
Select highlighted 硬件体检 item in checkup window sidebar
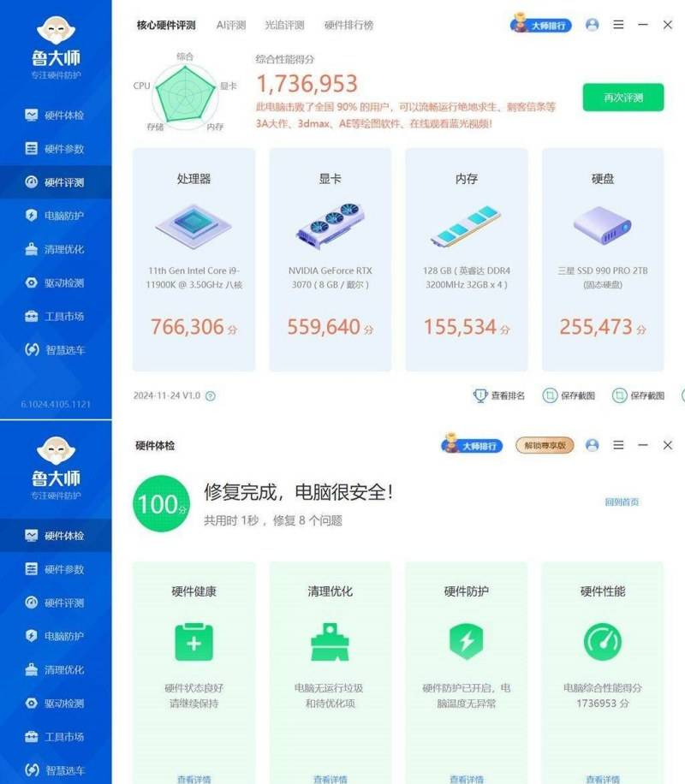55,536
